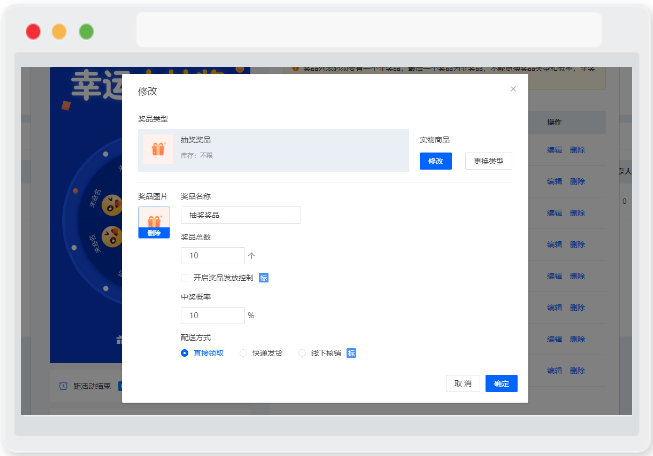Cancel the dialog with 取消
Image resolution: width=653 pixels, height=456 pixels.
(x=463, y=384)
